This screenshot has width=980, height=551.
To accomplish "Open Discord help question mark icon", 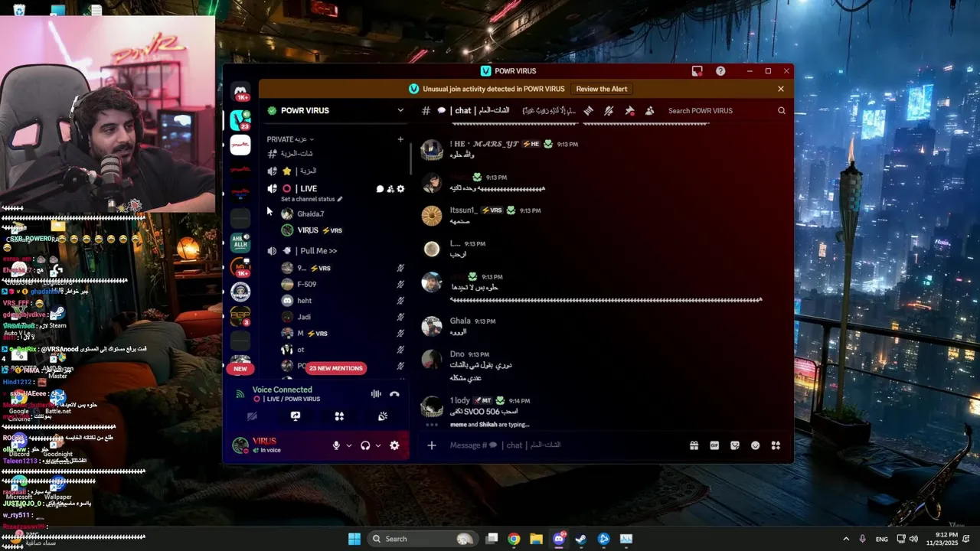I will (x=720, y=71).
